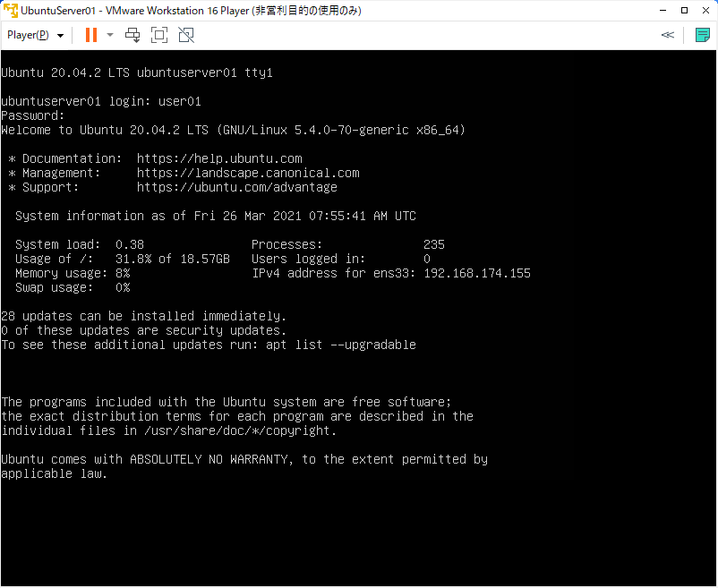Viewport: 718px width, 588px height.
Task: Collapse the toolbar with the double chevron
Action: (x=667, y=35)
